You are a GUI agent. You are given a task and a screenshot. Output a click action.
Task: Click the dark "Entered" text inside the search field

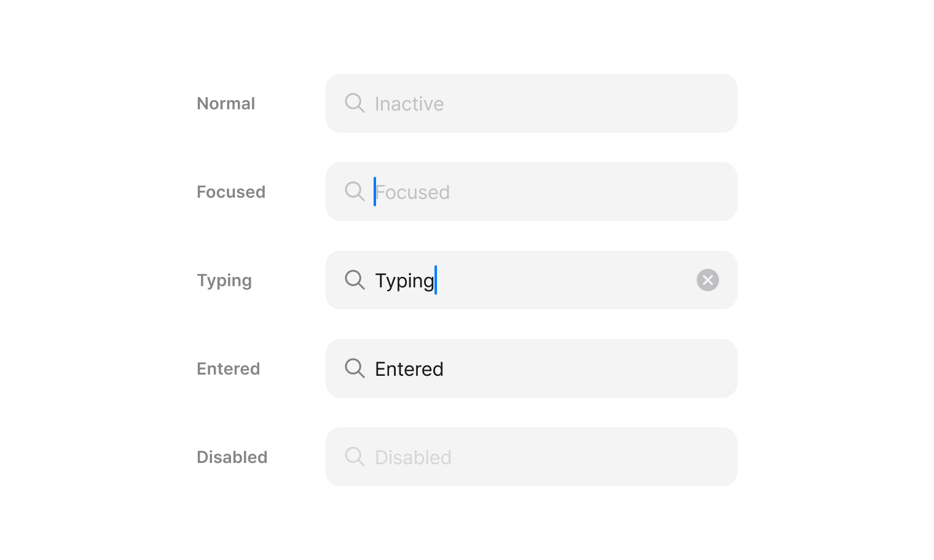(x=409, y=369)
